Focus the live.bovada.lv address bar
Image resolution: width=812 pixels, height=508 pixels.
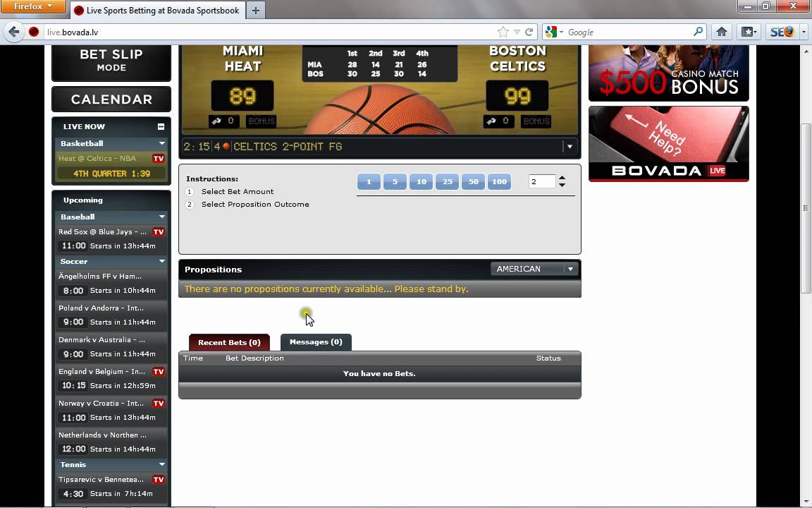click(x=269, y=32)
